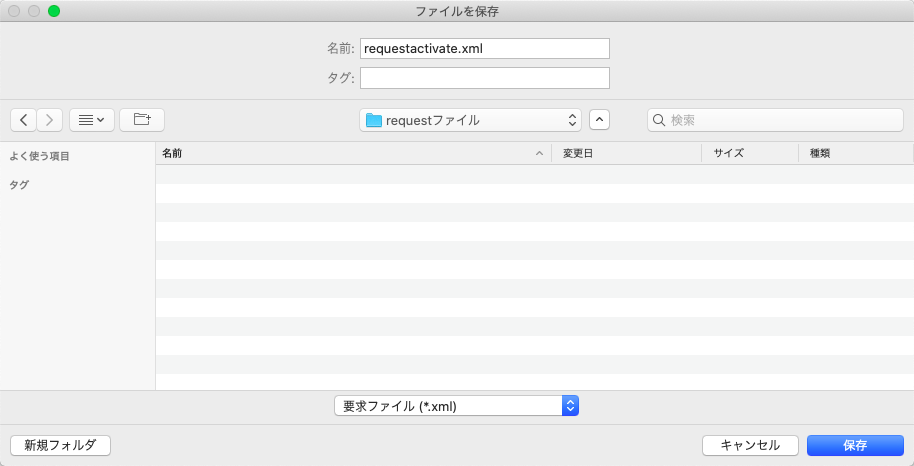Create a folder using the toolbar folder icon
914x466 pixels.
coord(142,120)
